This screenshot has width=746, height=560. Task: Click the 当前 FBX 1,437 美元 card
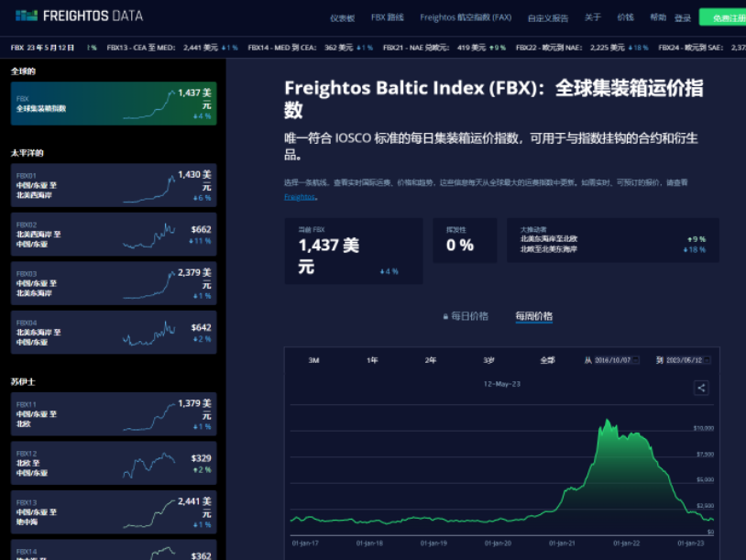[x=354, y=251]
